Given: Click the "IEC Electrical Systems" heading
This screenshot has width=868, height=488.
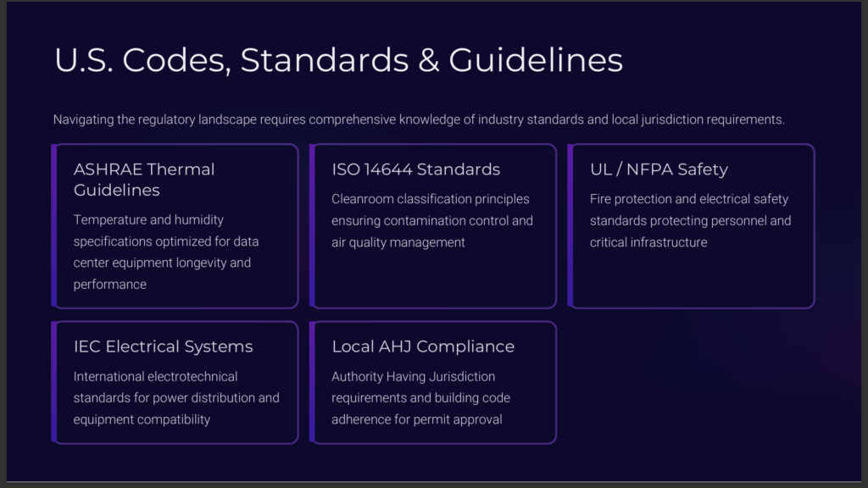Looking at the screenshot, I should pyautogui.click(x=163, y=347).
